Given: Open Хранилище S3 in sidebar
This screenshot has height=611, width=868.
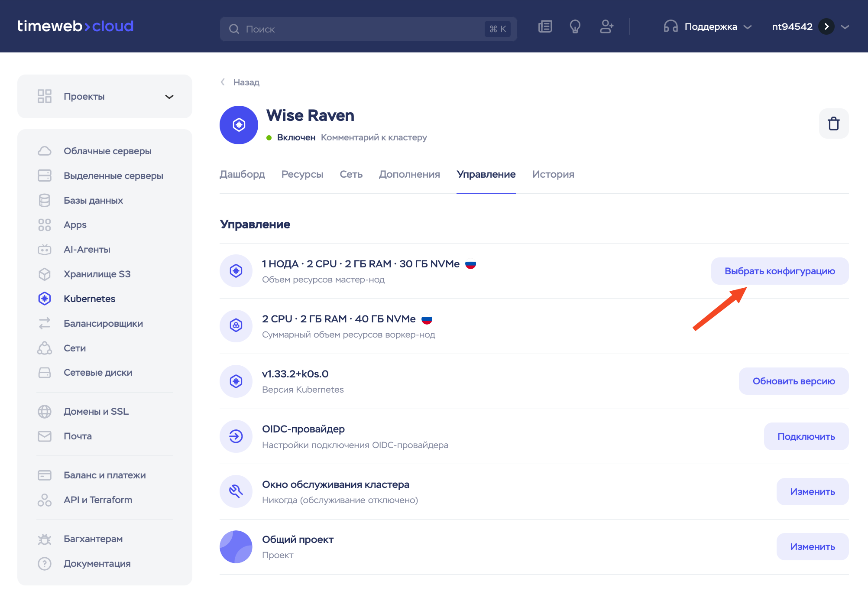Looking at the screenshot, I should (97, 274).
